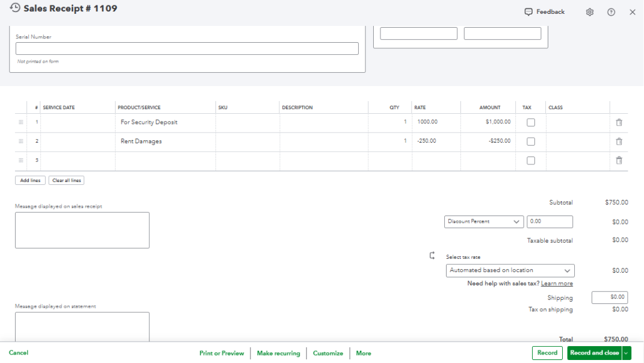Check the tax box for Security Deposit

pos(531,123)
